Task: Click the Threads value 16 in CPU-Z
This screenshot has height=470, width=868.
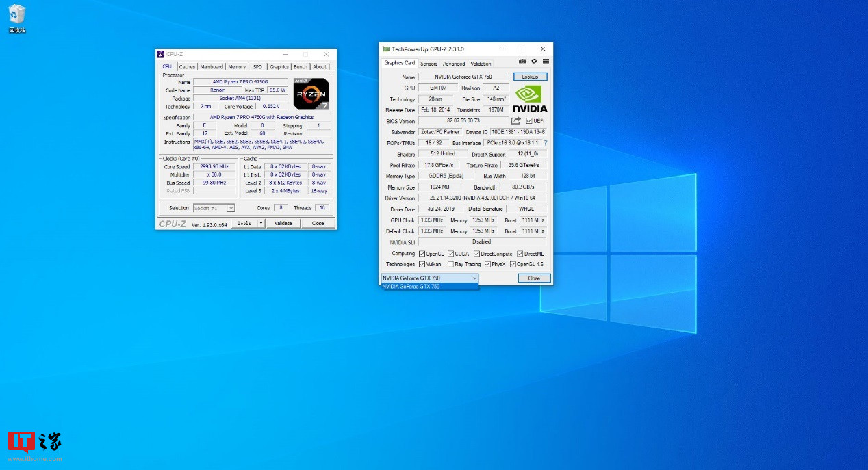Action: pos(322,208)
